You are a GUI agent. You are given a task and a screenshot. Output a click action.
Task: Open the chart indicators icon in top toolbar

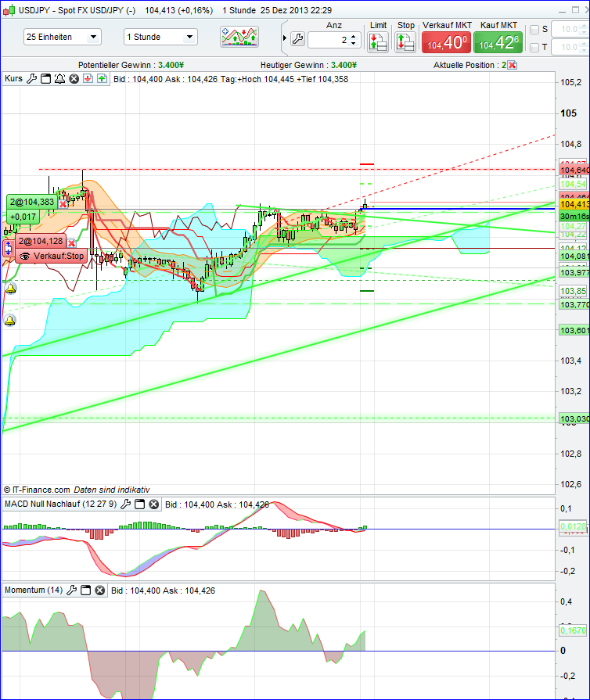point(239,37)
